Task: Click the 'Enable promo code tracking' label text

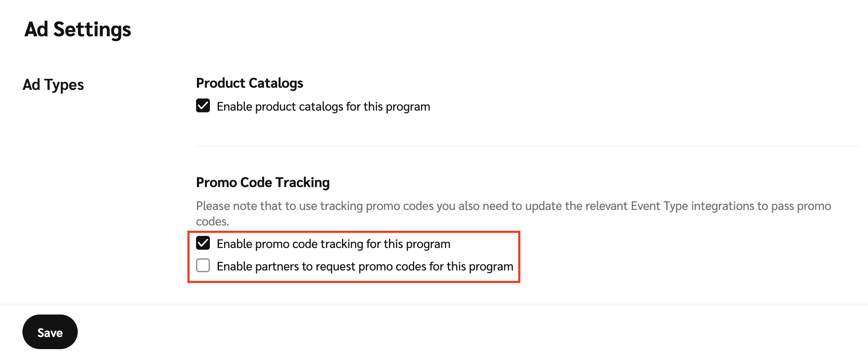Action: point(333,244)
